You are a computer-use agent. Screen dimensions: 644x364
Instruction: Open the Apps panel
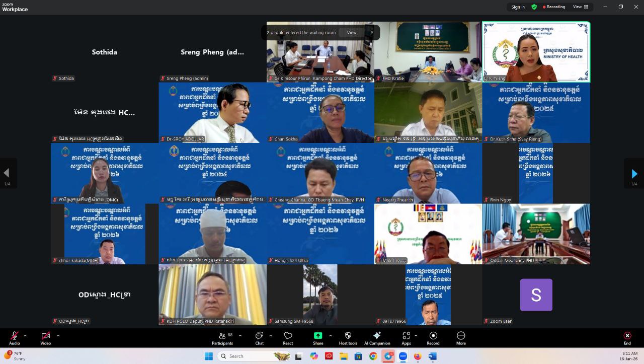[406, 338]
